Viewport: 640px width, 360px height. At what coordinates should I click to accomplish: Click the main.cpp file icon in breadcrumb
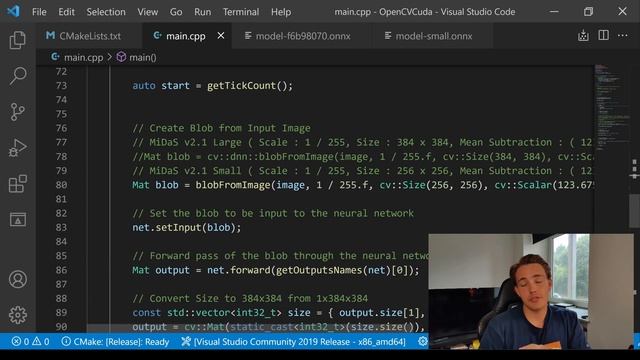pyautogui.click(x=55, y=57)
